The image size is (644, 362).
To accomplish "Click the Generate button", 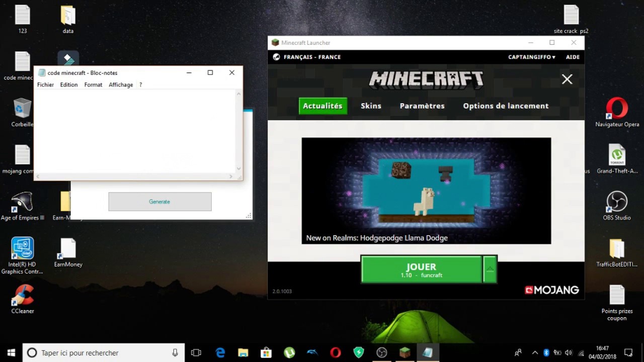I will [160, 202].
